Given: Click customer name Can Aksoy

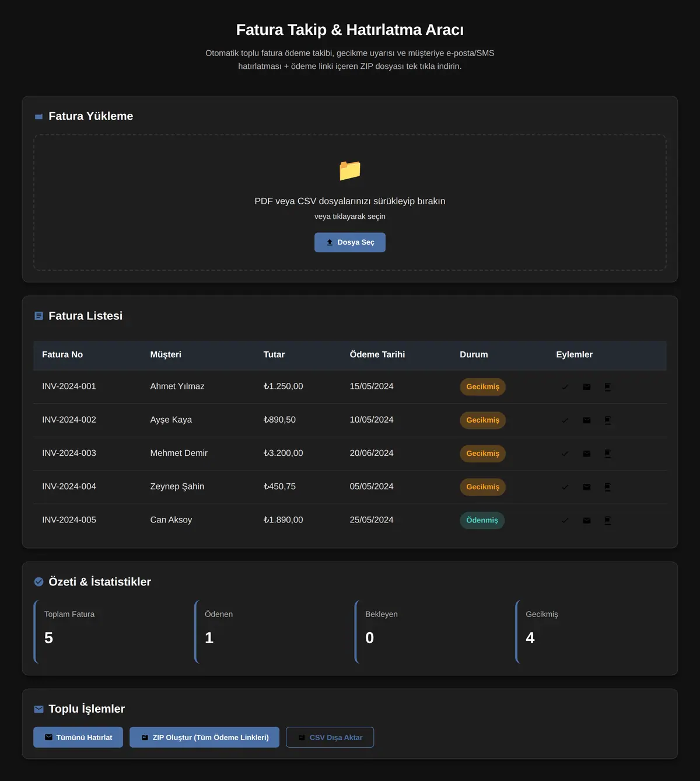Looking at the screenshot, I should [171, 519].
